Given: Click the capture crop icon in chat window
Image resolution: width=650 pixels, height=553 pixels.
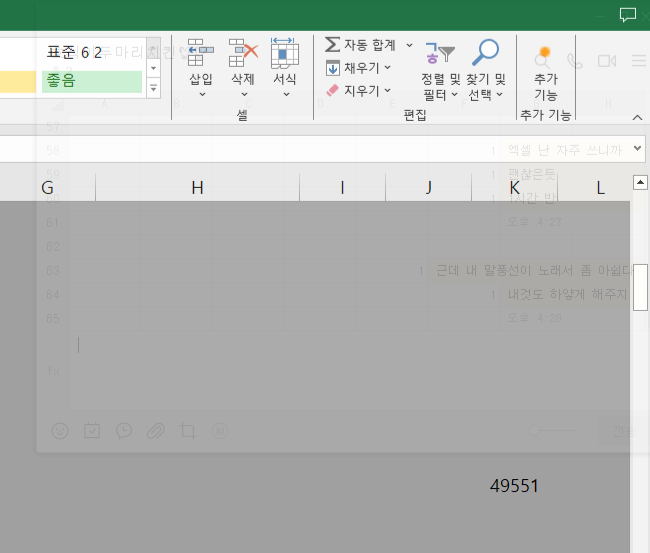Looking at the screenshot, I should 188,431.
